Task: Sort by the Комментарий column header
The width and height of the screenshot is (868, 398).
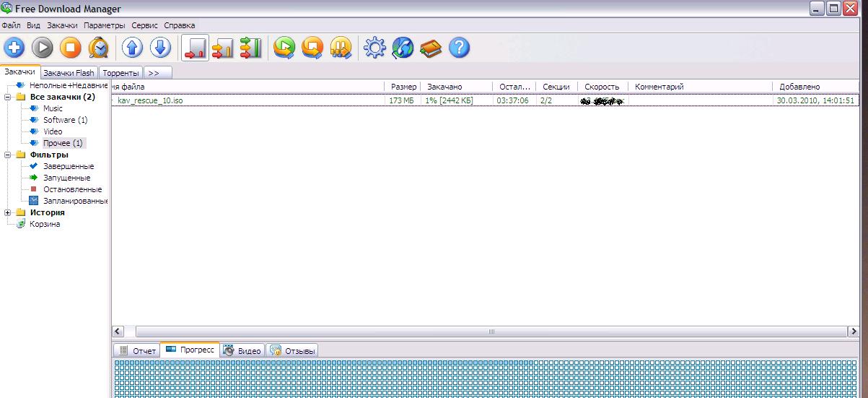Action: (701, 87)
